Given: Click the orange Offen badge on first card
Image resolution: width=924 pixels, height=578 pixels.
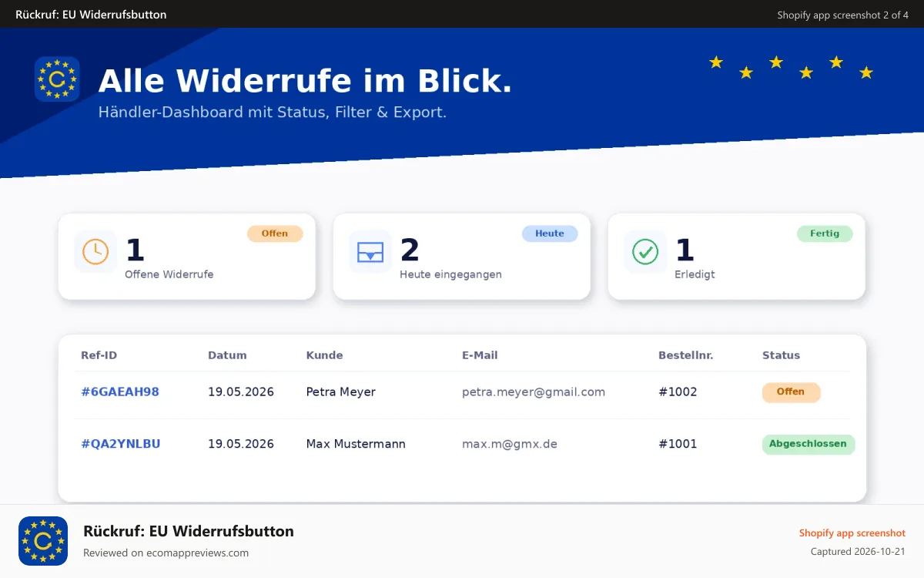Looking at the screenshot, I should [x=275, y=234].
